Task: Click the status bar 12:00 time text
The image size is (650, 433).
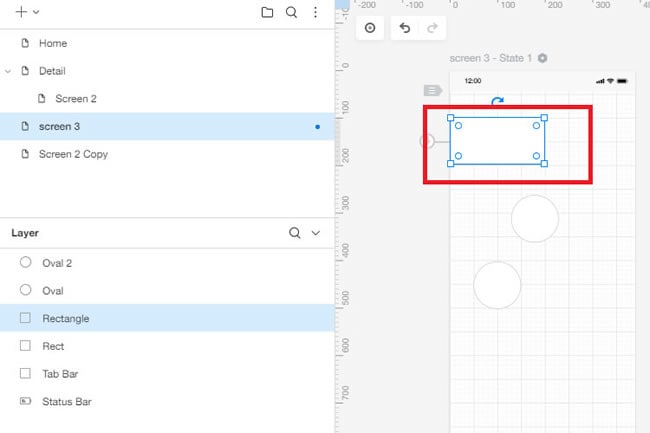Action: click(x=473, y=81)
